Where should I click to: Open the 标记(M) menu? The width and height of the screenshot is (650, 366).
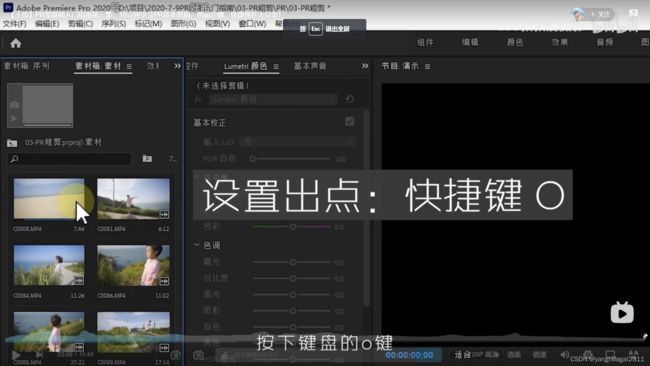pos(148,24)
